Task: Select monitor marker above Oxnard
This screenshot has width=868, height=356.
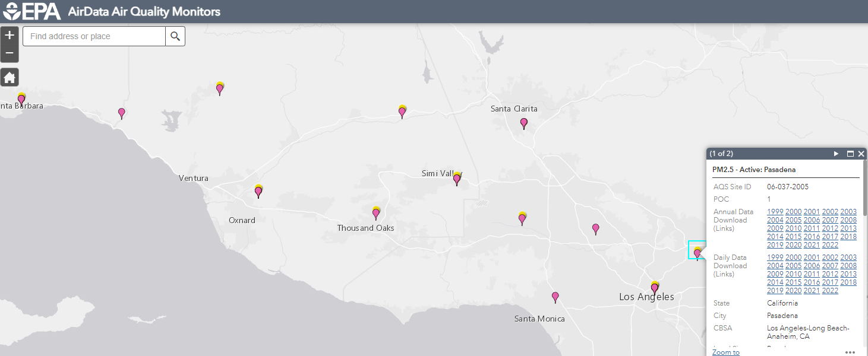Action: tap(258, 191)
